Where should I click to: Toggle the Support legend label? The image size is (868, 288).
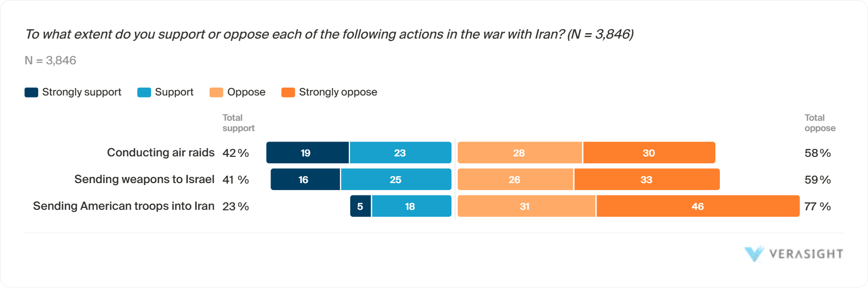tap(174, 93)
